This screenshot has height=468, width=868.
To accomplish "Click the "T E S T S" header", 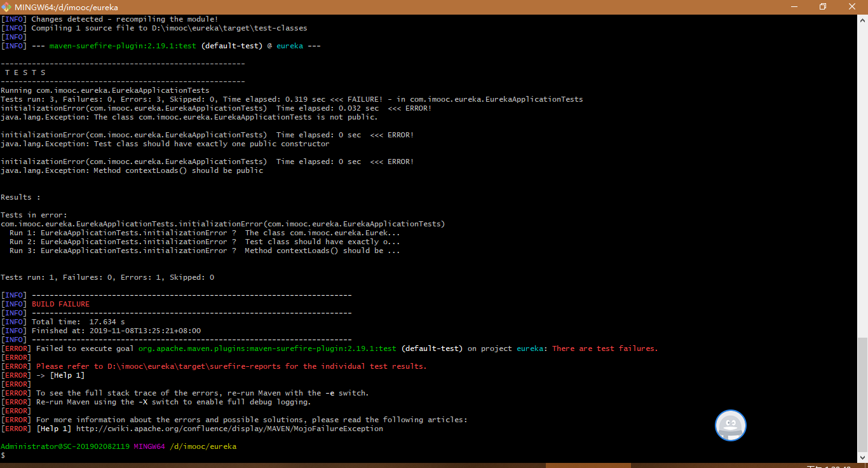I will [25, 72].
